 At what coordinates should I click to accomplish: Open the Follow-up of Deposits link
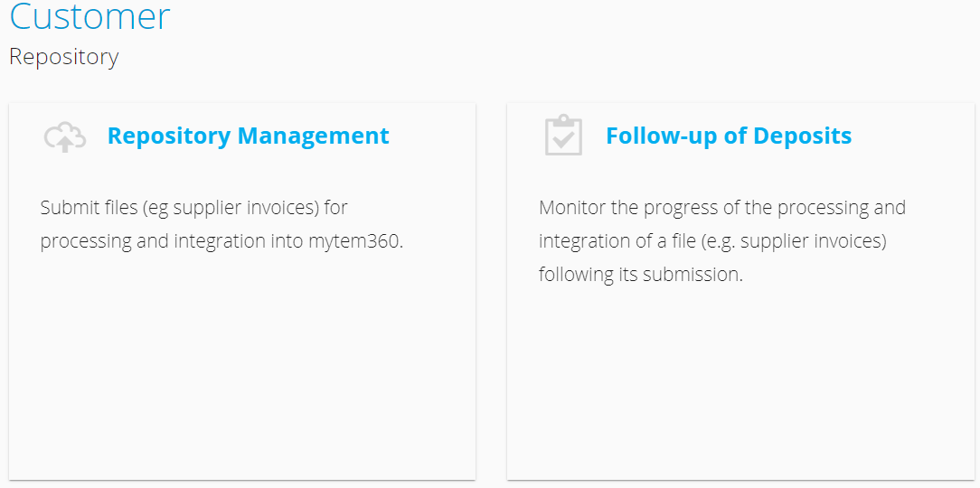729,136
